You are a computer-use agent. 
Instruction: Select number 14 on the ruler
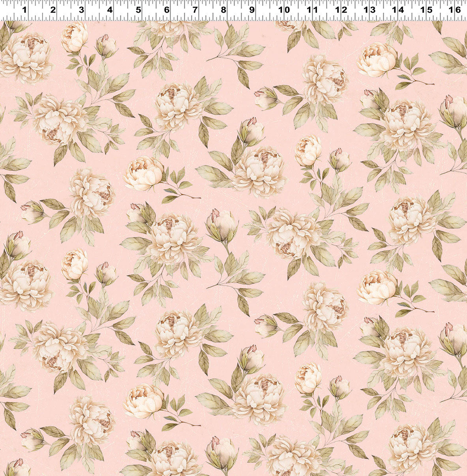[398, 10]
